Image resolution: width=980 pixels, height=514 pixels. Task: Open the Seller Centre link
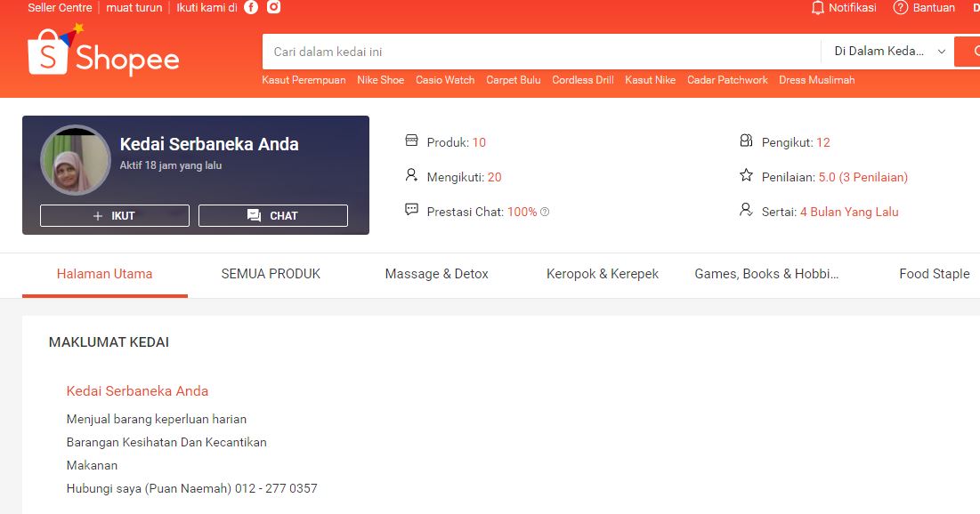click(x=59, y=7)
